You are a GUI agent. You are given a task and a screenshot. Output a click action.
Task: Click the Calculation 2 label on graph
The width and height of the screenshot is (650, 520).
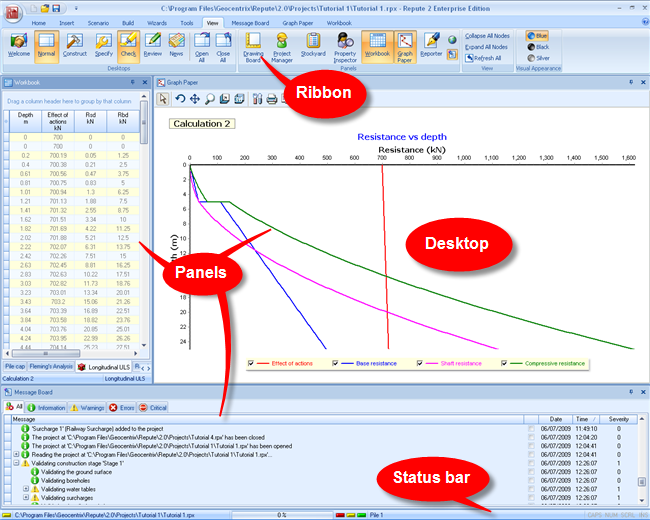(x=202, y=124)
